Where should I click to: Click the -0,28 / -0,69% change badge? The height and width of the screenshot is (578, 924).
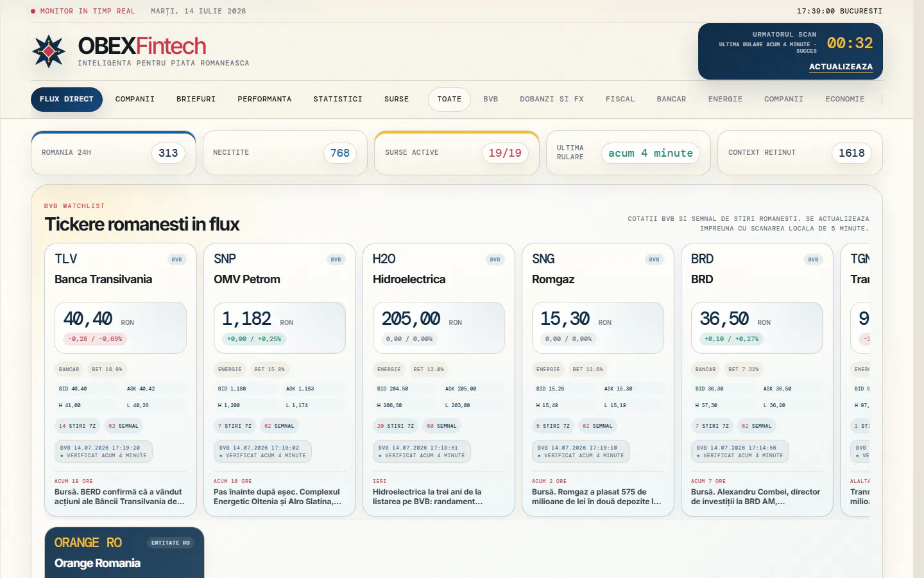(x=95, y=339)
